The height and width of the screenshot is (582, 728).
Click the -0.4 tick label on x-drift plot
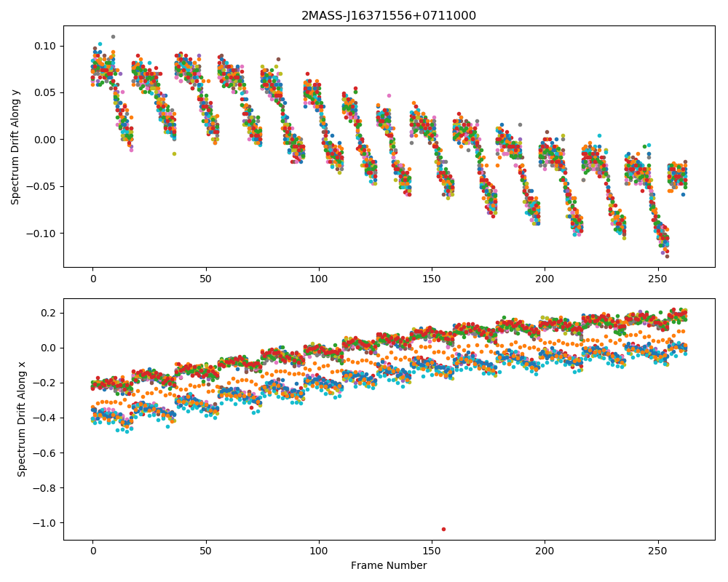[x=44, y=418]
